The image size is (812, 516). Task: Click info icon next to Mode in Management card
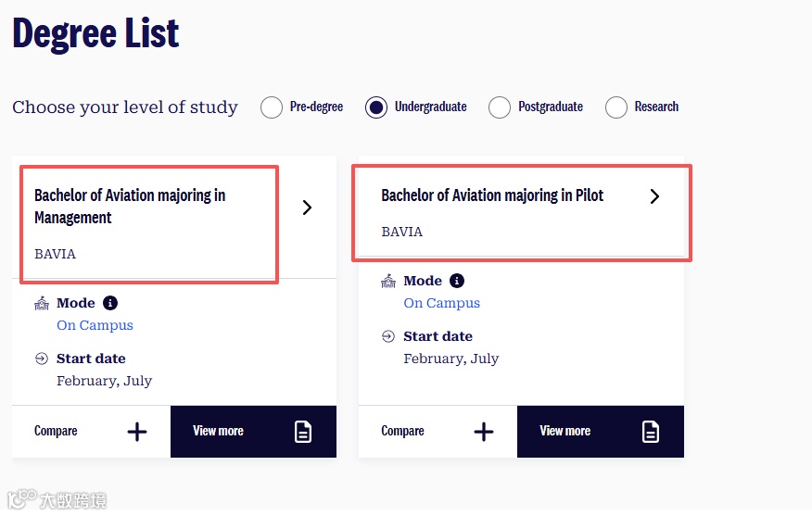click(110, 303)
